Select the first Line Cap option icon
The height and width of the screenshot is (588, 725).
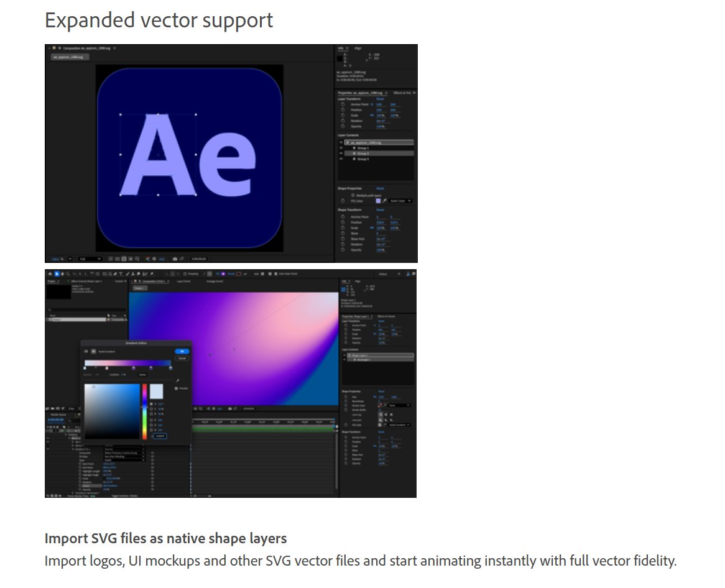click(x=381, y=415)
